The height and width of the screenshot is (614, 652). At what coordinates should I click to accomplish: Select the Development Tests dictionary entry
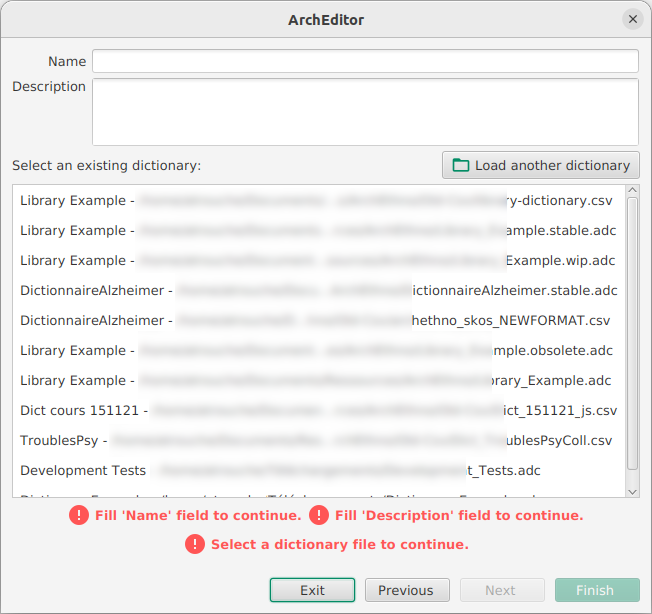click(319, 470)
